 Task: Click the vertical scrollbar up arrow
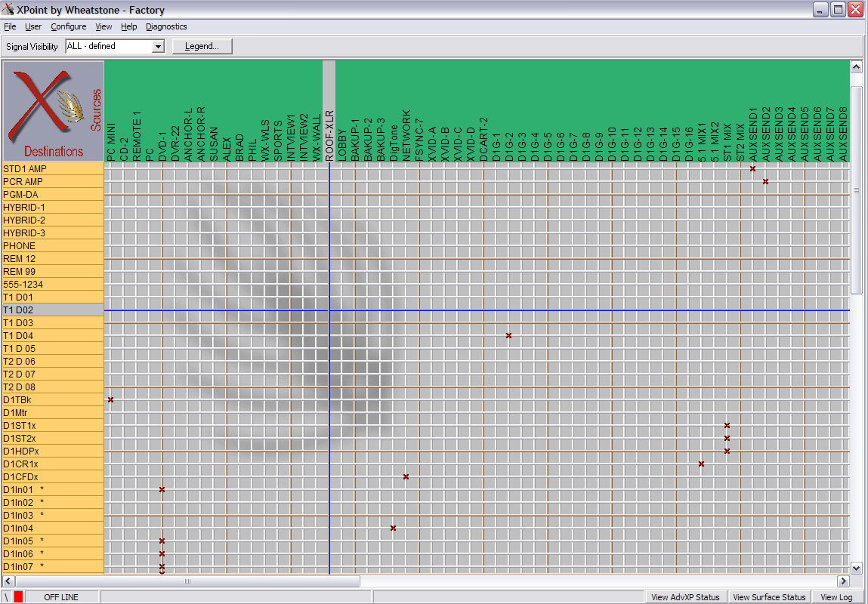tap(856, 67)
